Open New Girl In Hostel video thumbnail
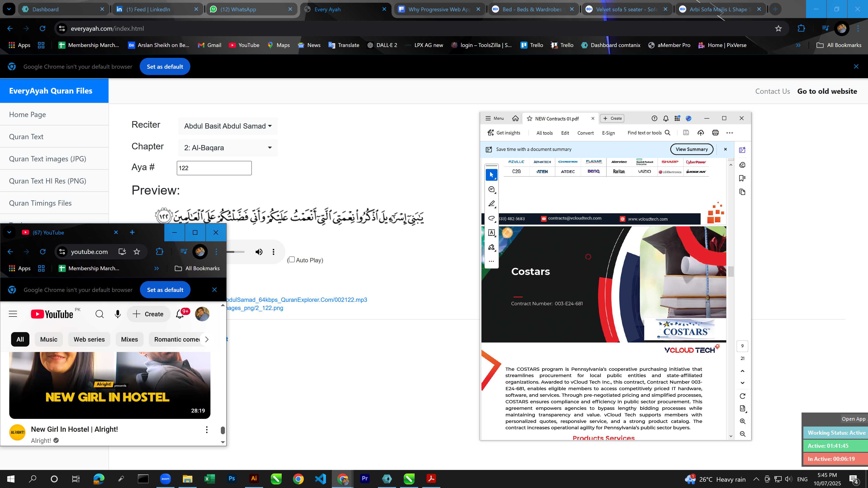 (109, 385)
